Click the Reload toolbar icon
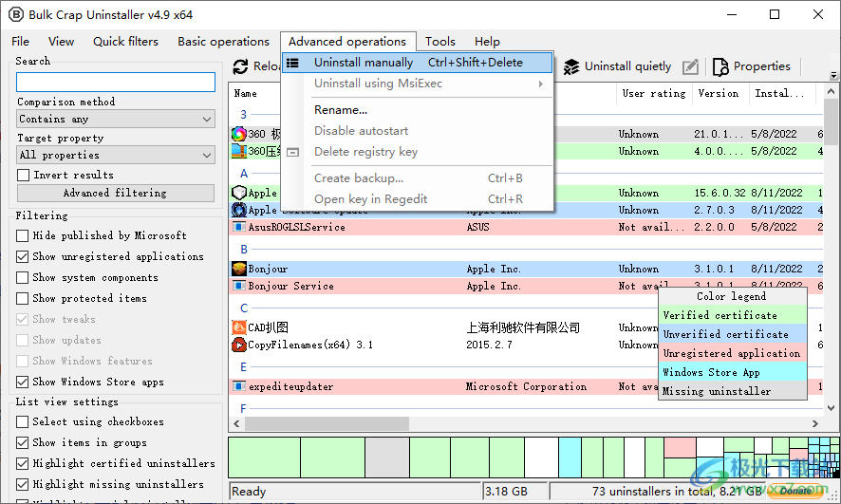The image size is (841, 504). [x=240, y=66]
